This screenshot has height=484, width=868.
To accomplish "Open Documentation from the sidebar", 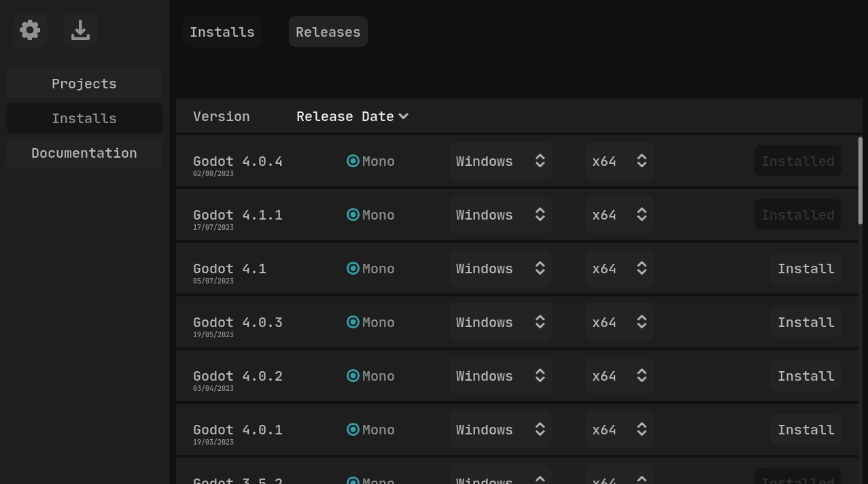I will coord(84,152).
